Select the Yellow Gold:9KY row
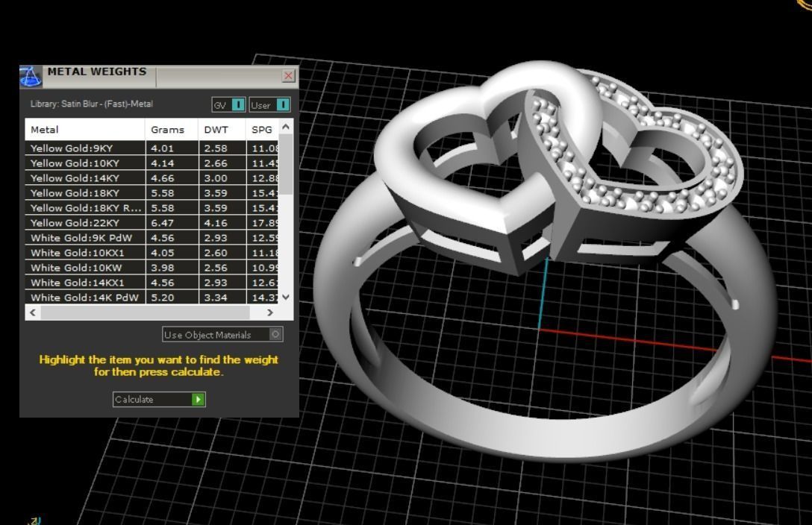Image resolution: width=812 pixels, height=525 pixels. [x=152, y=148]
